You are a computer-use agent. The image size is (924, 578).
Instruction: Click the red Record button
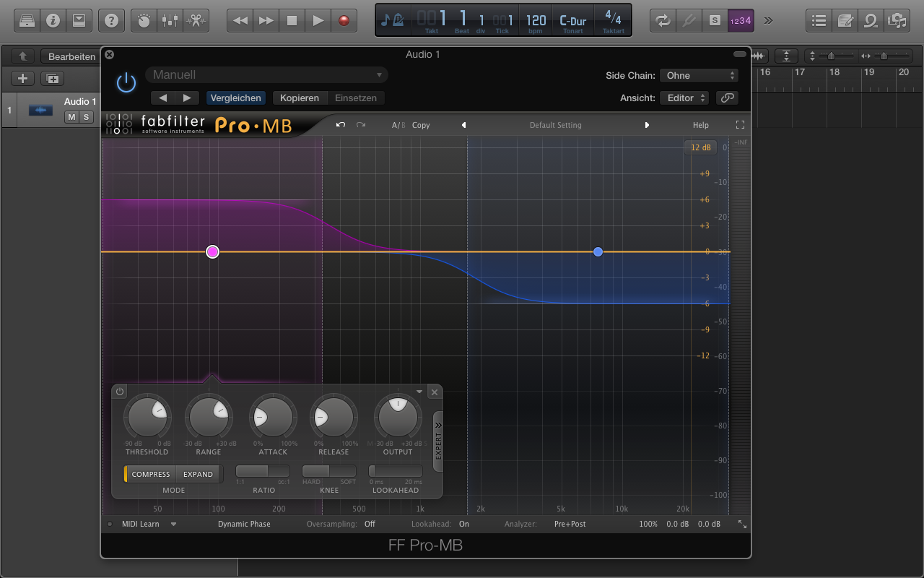pos(344,21)
